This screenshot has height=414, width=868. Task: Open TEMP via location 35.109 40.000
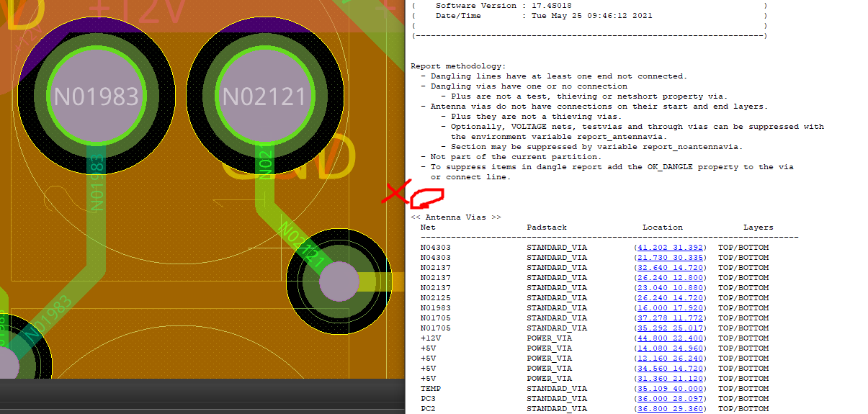(x=671, y=388)
